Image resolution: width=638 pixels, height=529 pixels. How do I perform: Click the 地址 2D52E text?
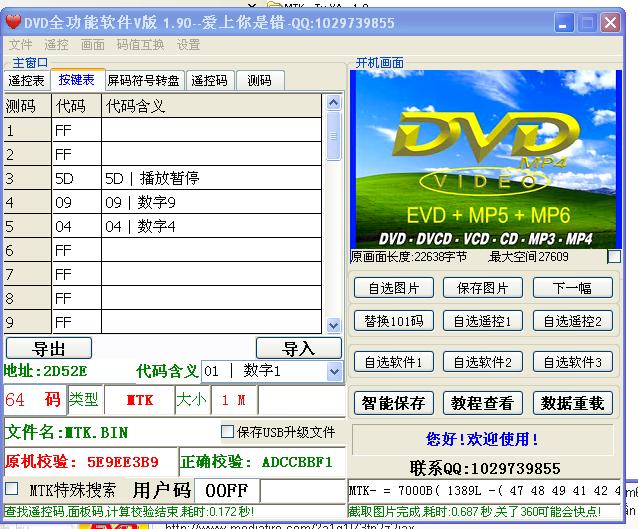click(46, 371)
